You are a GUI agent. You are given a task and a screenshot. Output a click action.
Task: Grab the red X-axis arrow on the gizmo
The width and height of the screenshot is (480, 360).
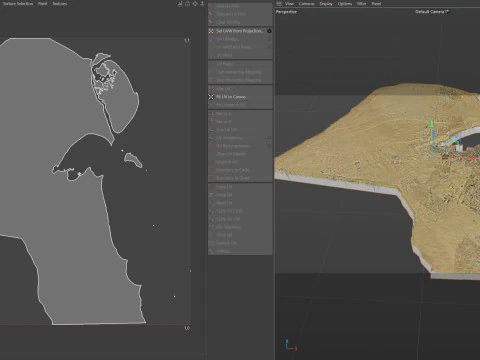[472, 159]
